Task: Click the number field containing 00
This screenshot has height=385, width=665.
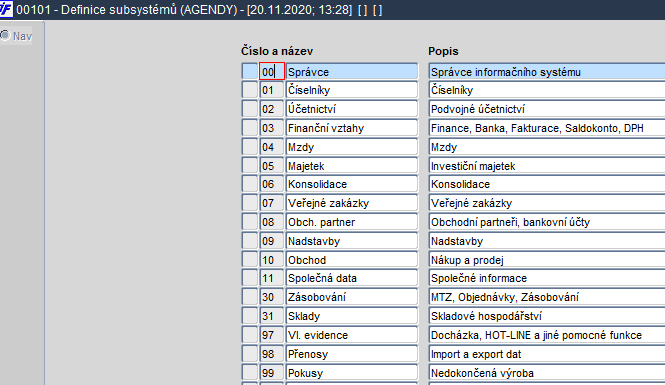Action: coord(272,71)
